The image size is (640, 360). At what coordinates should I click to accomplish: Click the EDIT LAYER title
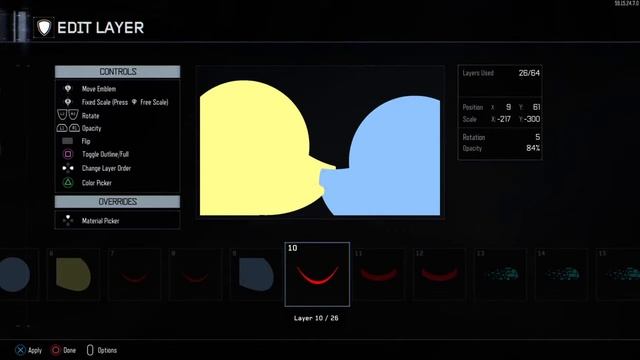coord(100,28)
